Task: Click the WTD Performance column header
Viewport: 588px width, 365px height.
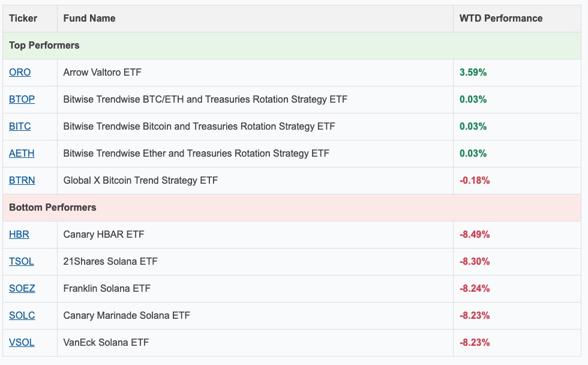Action: pos(501,19)
